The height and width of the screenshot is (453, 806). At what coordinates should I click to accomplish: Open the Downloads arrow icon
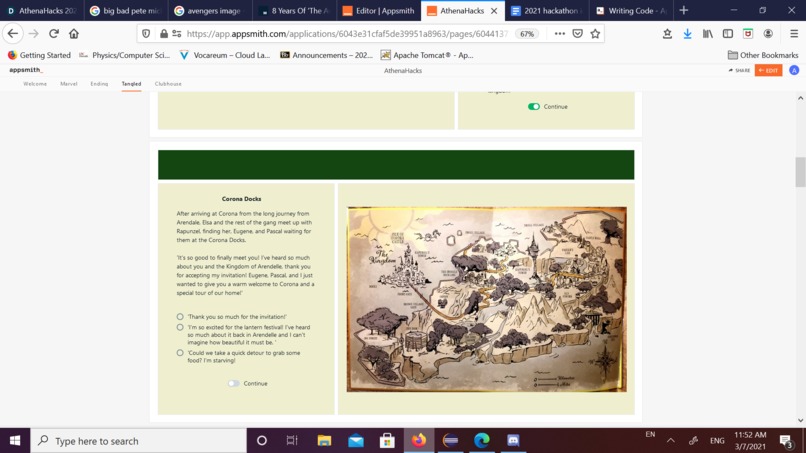[687, 34]
